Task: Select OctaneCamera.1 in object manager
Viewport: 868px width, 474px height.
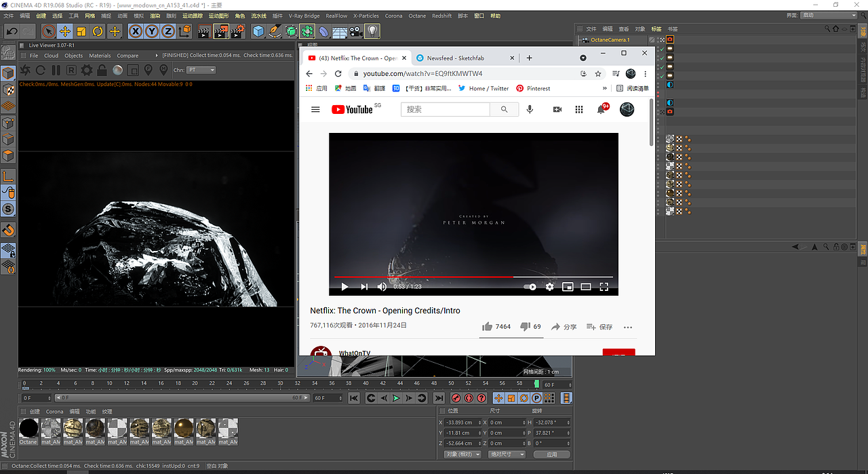Action: pyautogui.click(x=610, y=40)
